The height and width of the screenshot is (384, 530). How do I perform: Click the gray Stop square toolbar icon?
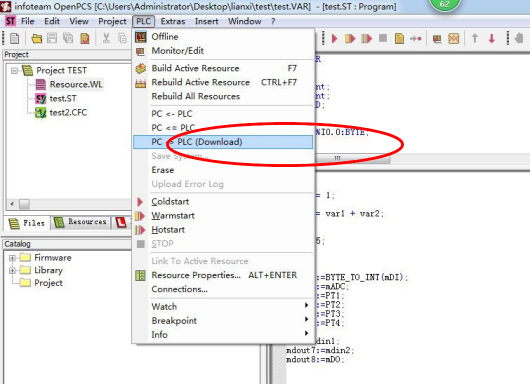pyautogui.click(x=383, y=38)
